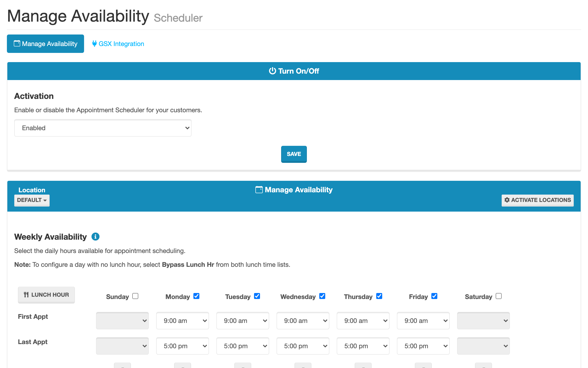
Task: Open Tuesday Last Appt time dropdown
Action: [243, 346]
